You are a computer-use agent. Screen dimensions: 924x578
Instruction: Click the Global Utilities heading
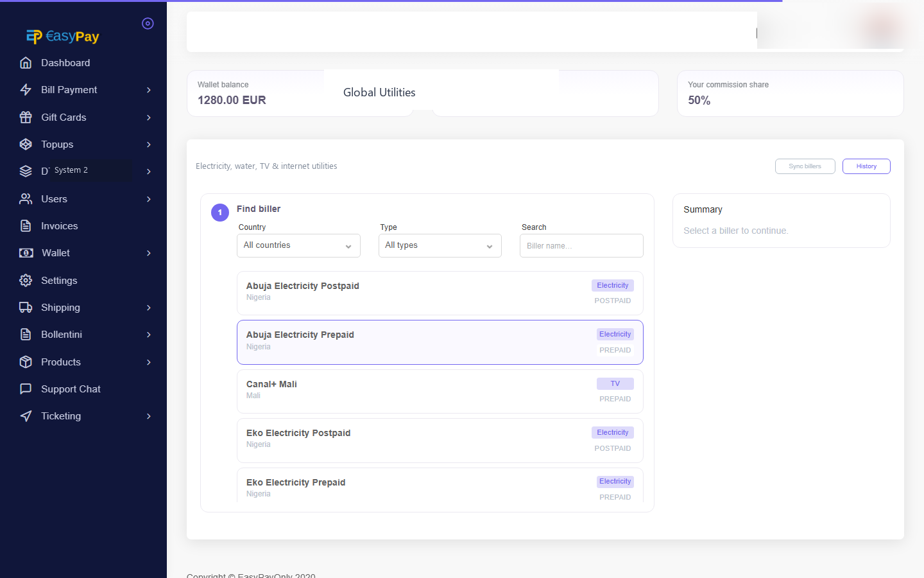379,92
